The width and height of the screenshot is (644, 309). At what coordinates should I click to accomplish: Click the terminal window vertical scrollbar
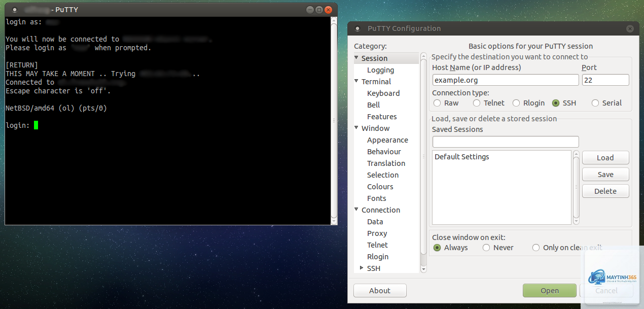click(x=334, y=121)
